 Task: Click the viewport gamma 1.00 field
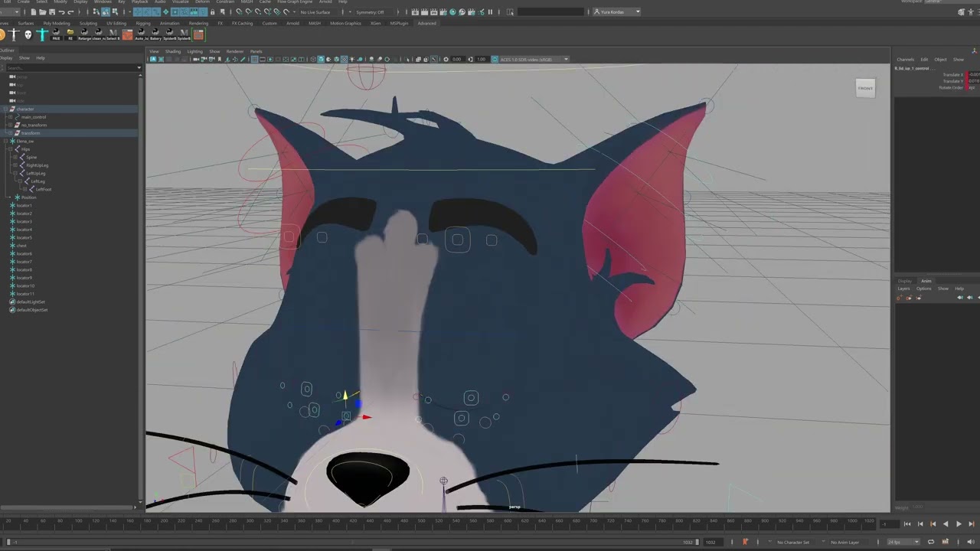481,59
